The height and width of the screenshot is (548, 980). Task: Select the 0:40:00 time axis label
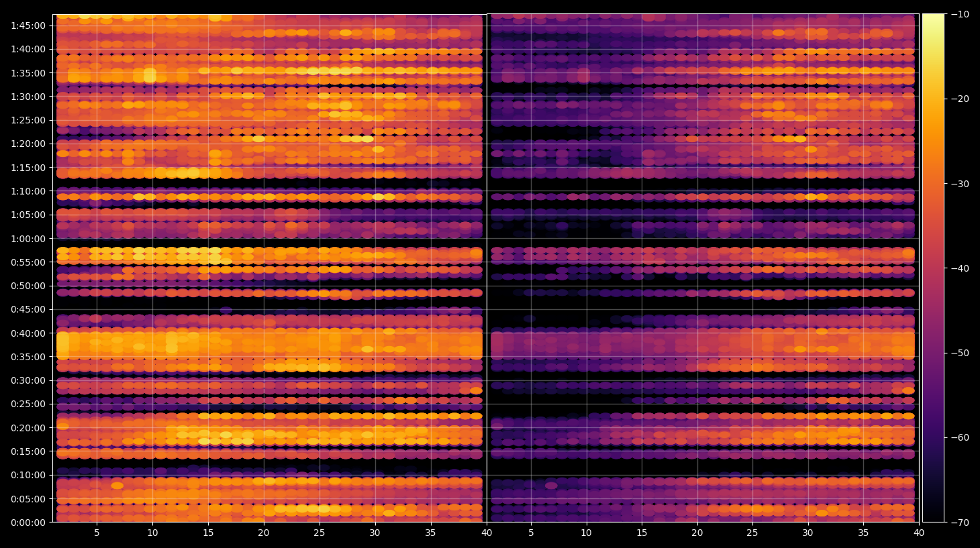28,333
